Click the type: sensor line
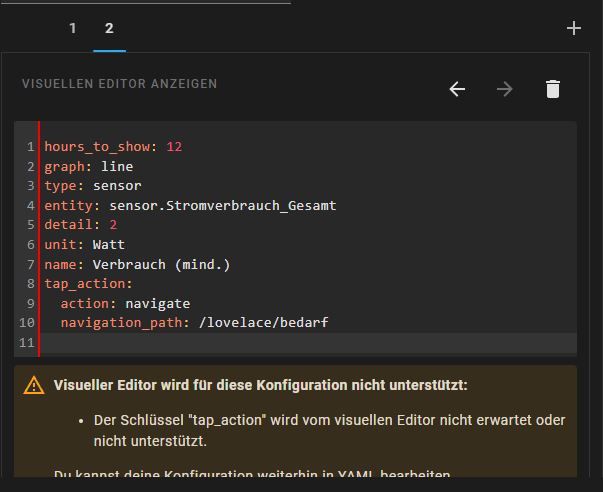603x492 pixels. [x=92, y=186]
